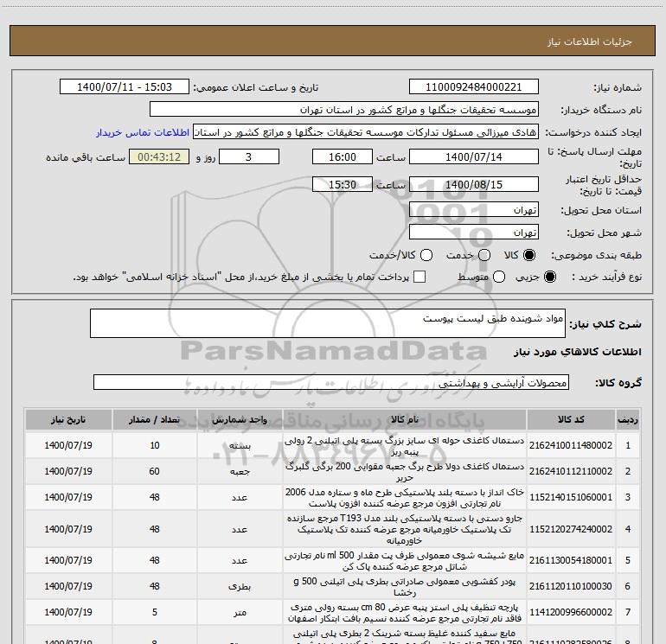Click product code 2161130054180001
Image resolution: width=666 pixels, height=644 pixels.
coord(571,560)
